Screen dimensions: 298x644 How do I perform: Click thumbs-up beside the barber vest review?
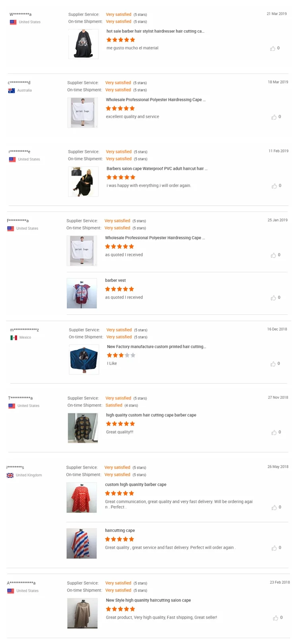[273, 298]
